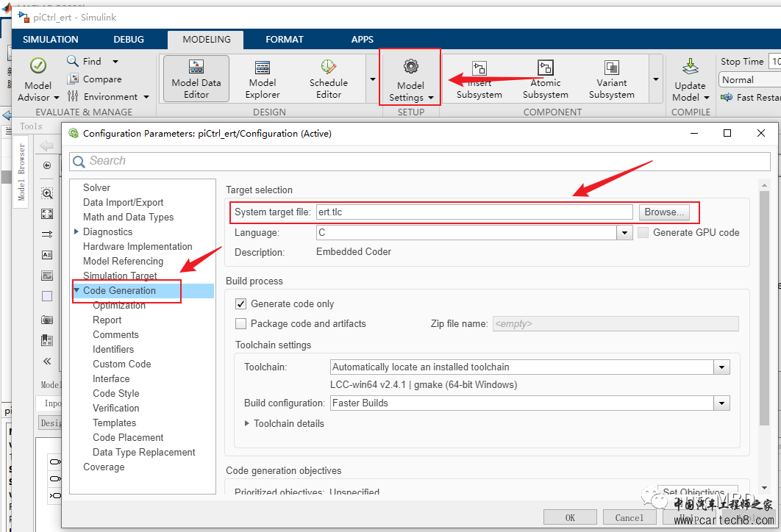
Task: Click the fit-to-view palette icon
Action: coord(47,214)
